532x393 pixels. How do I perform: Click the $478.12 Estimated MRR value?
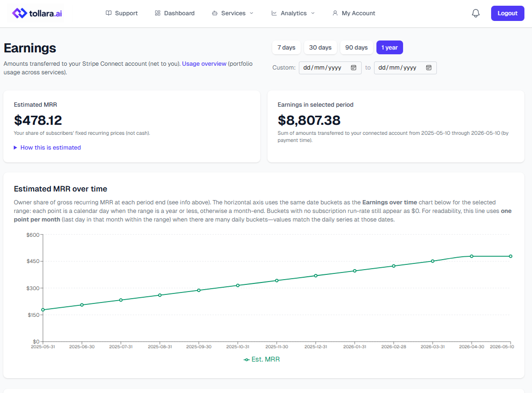point(38,120)
